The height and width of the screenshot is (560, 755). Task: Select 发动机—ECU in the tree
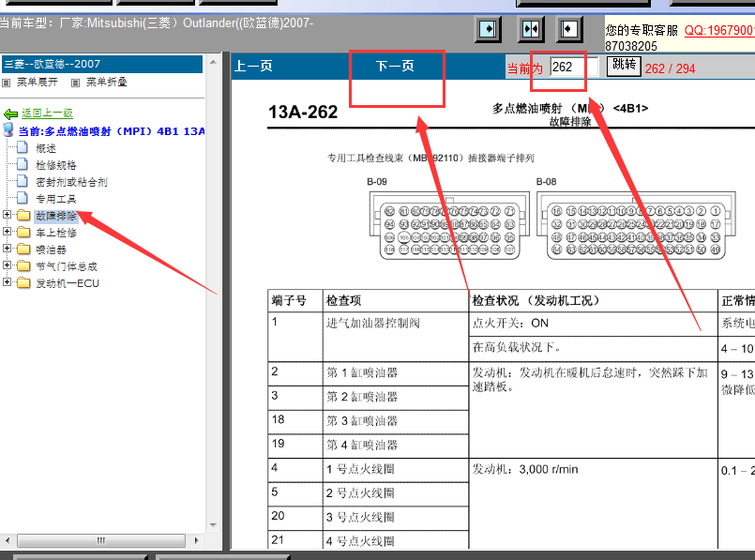[68, 283]
